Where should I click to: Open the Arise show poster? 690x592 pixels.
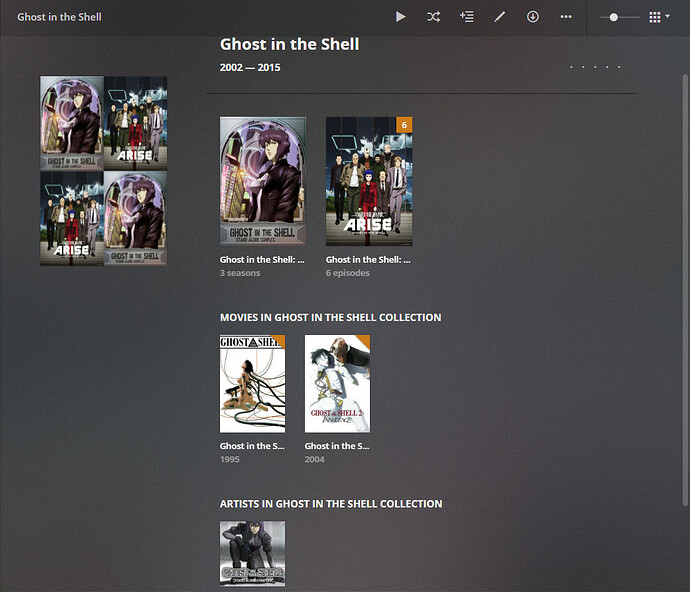click(x=369, y=181)
